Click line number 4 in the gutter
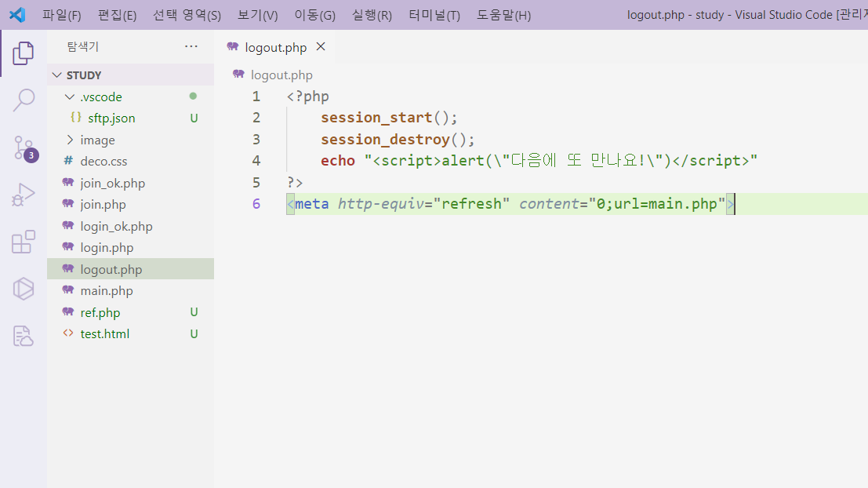This screenshot has height=488, width=868. point(256,161)
